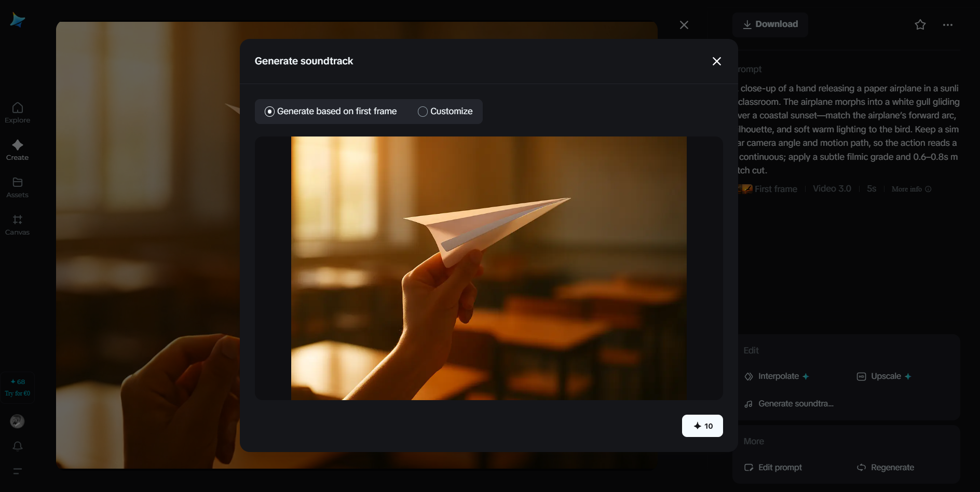980x492 pixels.
Task: Click the 5s duration label
Action: pyautogui.click(x=872, y=189)
